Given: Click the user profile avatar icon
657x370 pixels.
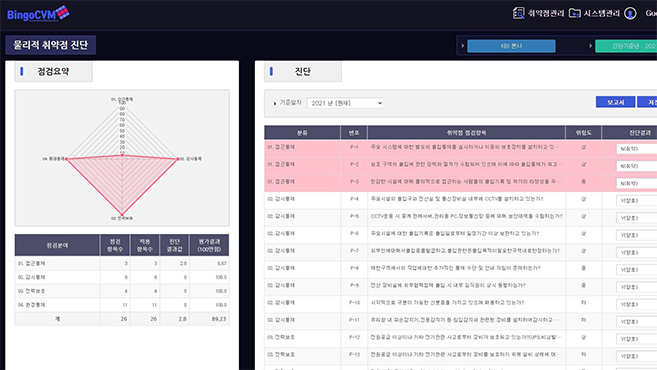Looking at the screenshot, I should [630, 13].
